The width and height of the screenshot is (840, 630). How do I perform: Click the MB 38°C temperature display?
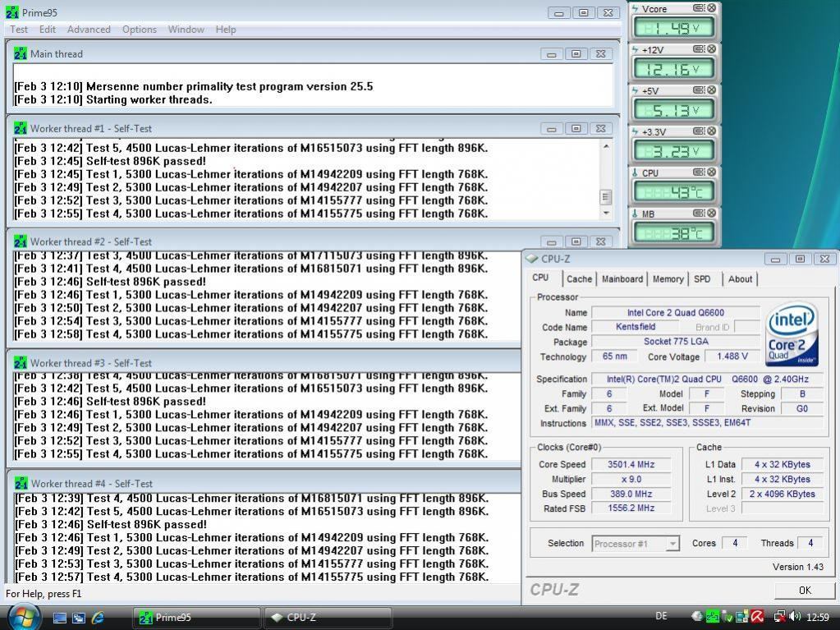point(674,233)
